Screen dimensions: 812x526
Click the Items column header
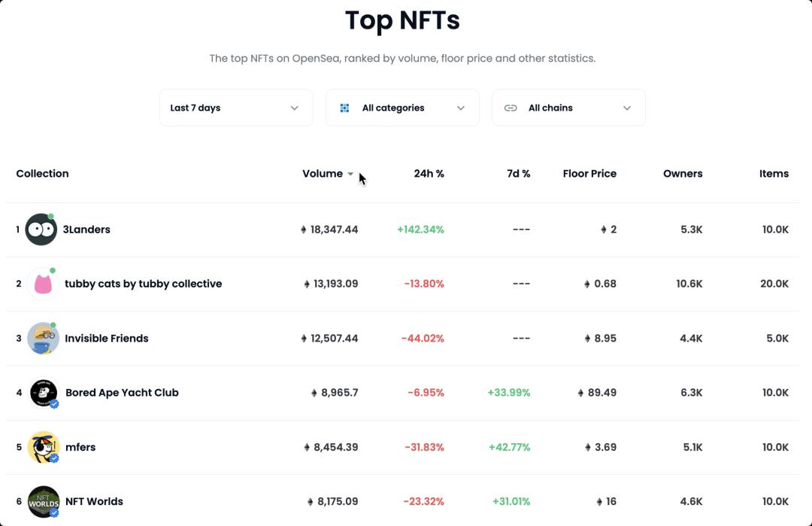coord(774,173)
